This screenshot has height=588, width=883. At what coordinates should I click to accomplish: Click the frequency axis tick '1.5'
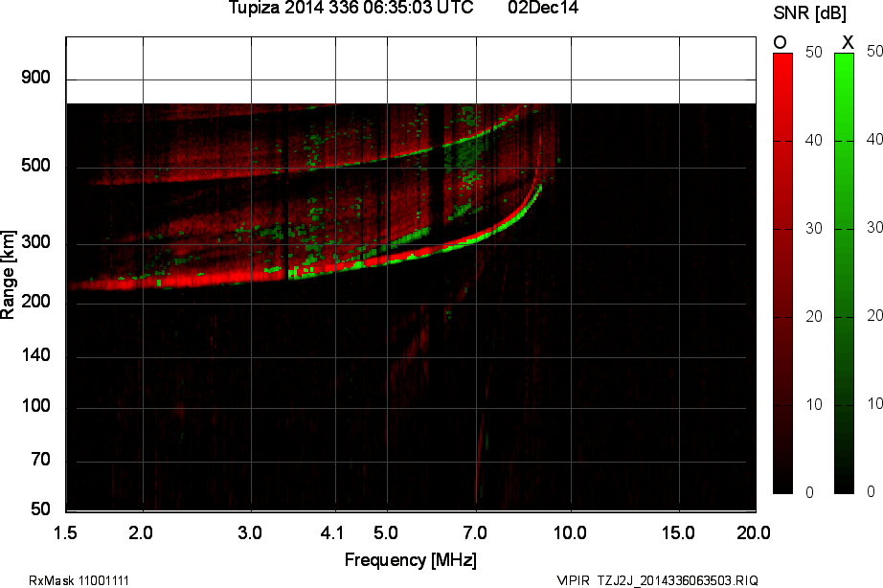tap(65, 532)
